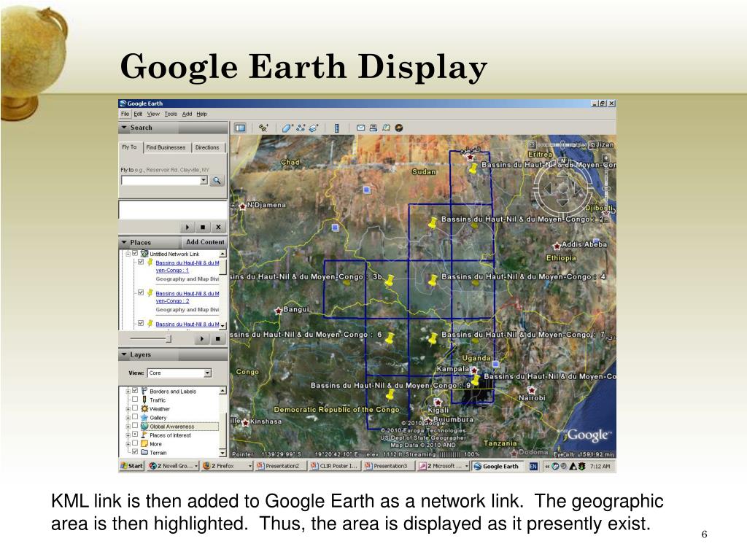Screen dimensions: 747x560
Task: Click the play tour button under Places
Action: pyautogui.click(x=201, y=339)
